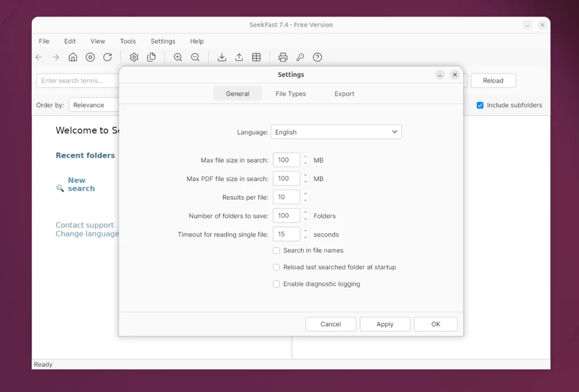Click the help question mark icon
The height and width of the screenshot is (392, 579).
(318, 57)
